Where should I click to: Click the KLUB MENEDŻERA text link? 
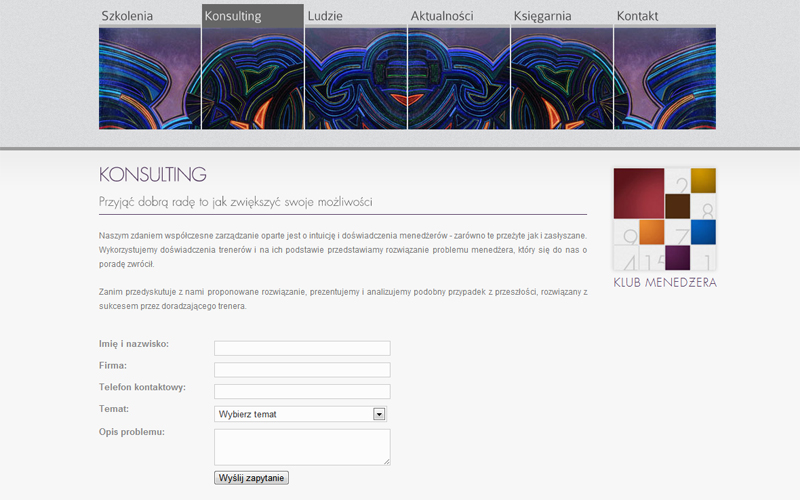[x=665, y=283]
